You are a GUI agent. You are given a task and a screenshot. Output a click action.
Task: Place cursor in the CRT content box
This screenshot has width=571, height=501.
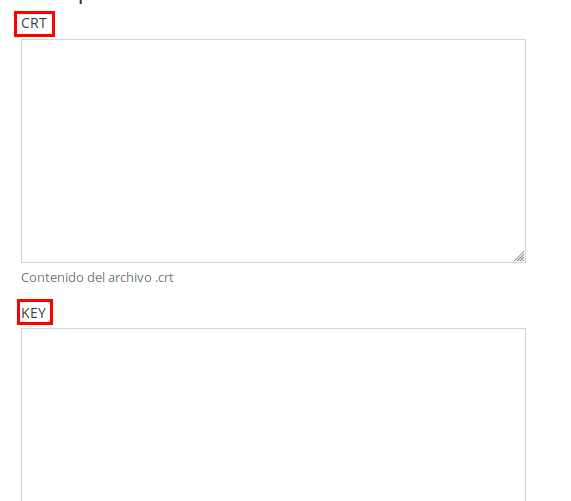(x=273, y=151)
